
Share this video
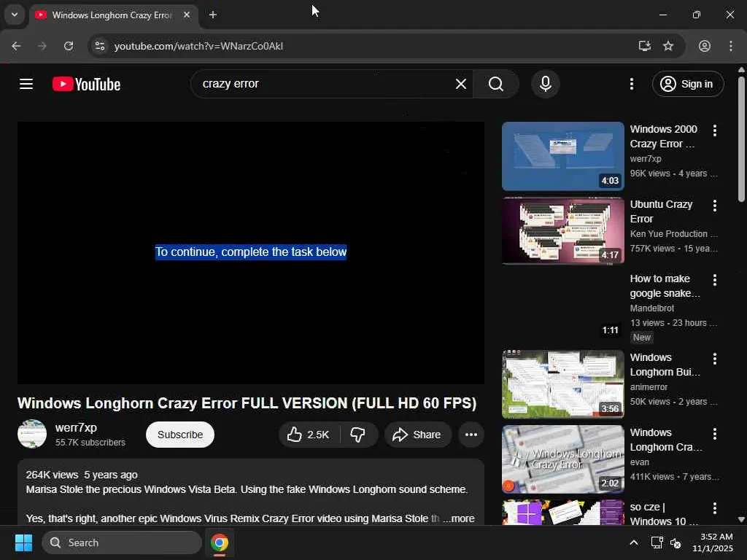pos(417,435)
